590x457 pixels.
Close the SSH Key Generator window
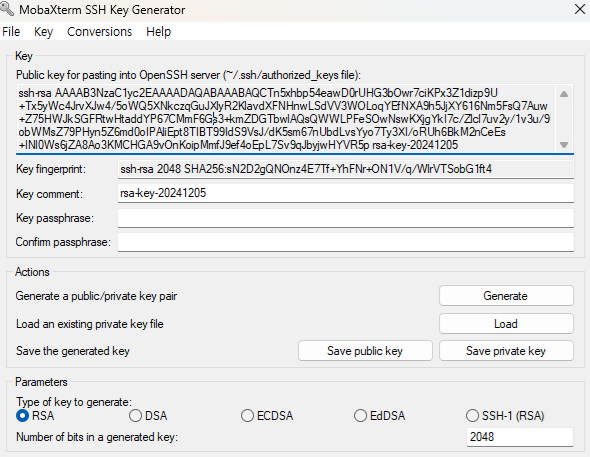[x=580, y=9]
